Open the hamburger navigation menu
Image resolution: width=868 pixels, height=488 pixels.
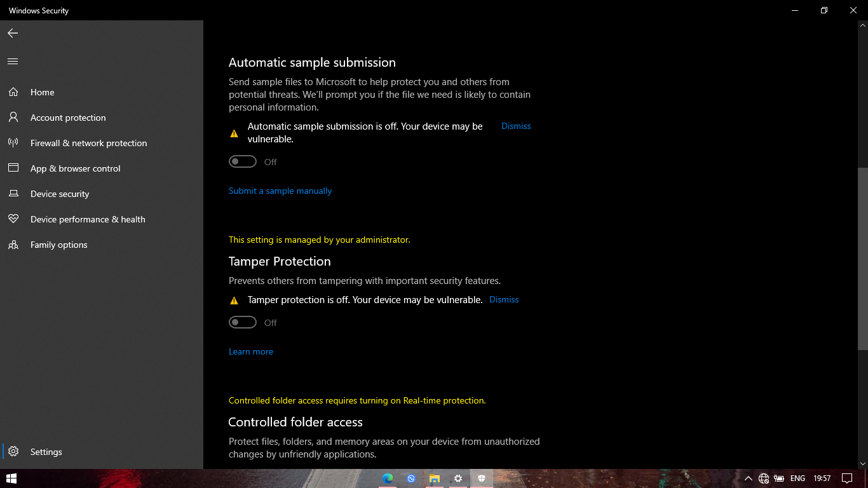pos(13,61)
